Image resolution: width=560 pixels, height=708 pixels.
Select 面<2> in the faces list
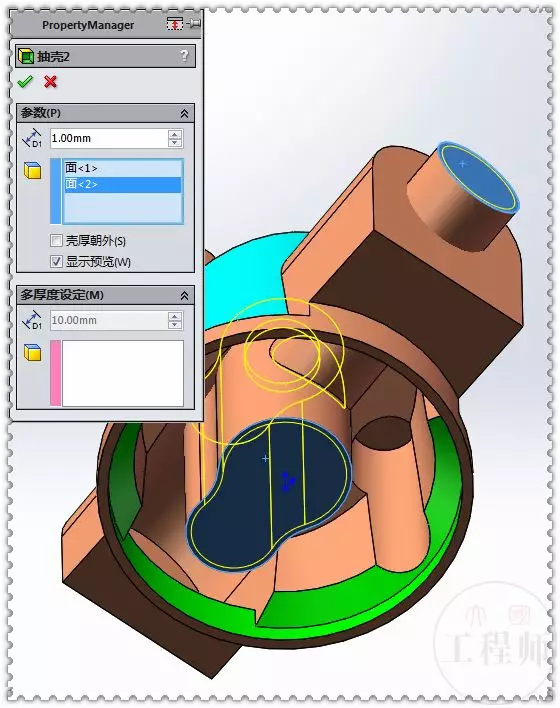pos(122,184)
